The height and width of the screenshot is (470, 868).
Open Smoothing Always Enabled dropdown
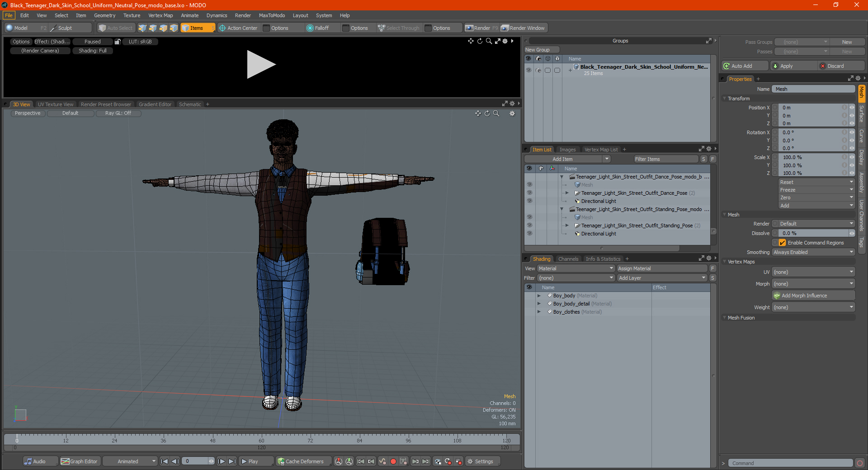click(x=813, y=252)
